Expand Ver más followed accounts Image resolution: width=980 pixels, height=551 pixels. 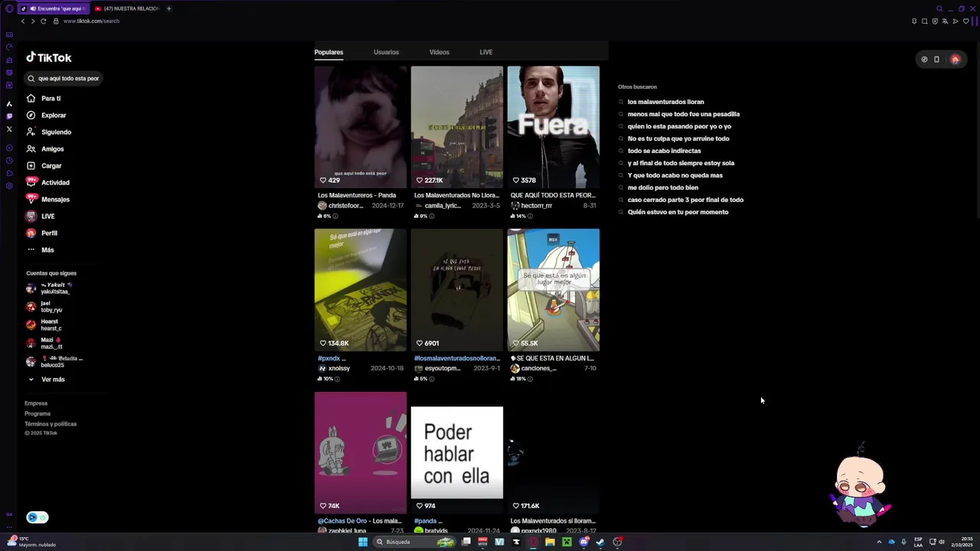tap(46, 379)
